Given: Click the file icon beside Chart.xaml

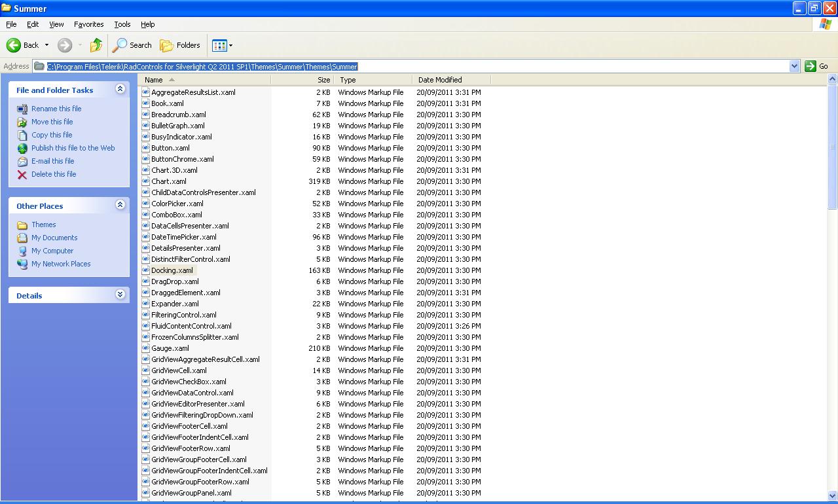Looking at the screenshot, I should pos(146,181).
